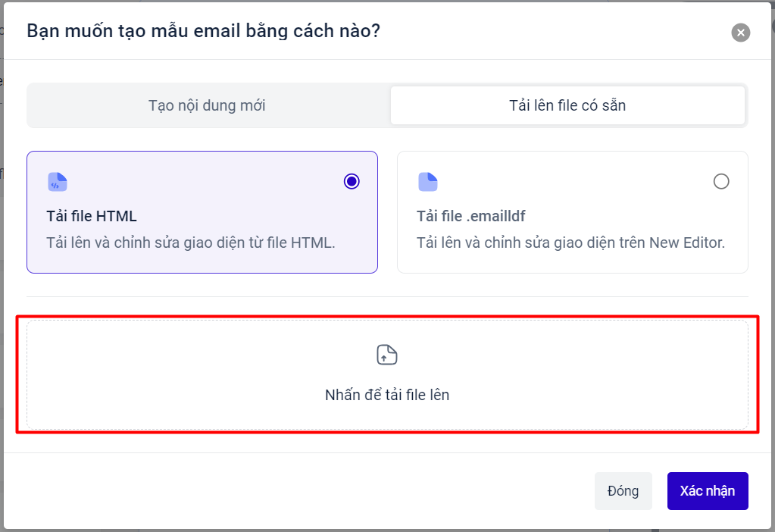Viewport: 775px width, 532px height.
Task: Click the New Editor description text
Action: point(571,243)
